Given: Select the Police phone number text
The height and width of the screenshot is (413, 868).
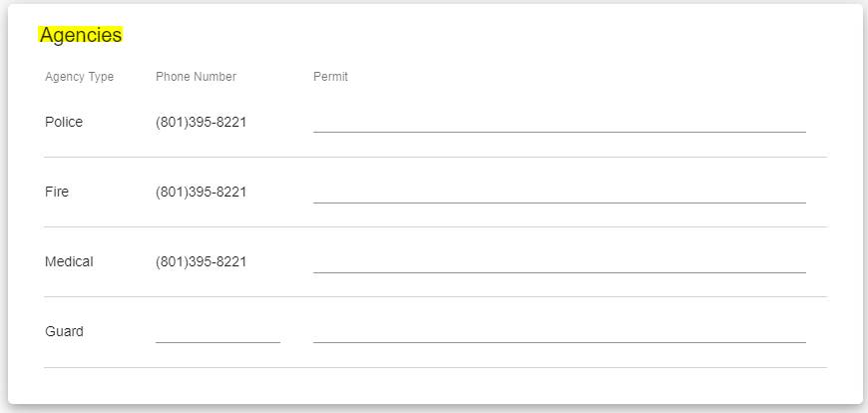Looking at the screenshot, I should click(201, 122).
